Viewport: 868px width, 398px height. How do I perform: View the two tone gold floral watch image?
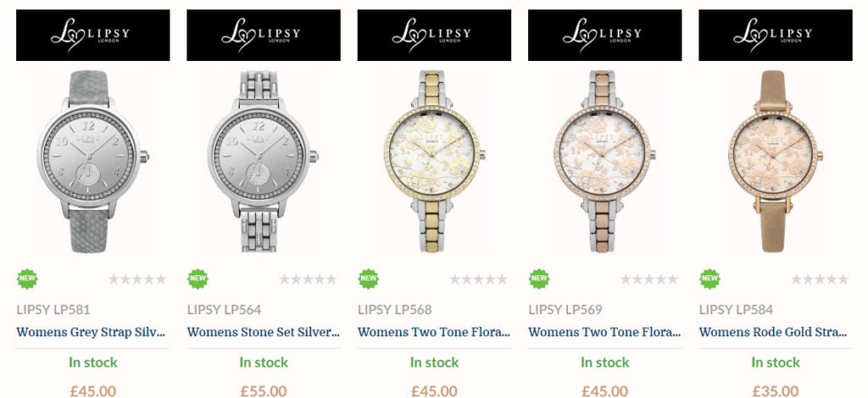point(434,162)
